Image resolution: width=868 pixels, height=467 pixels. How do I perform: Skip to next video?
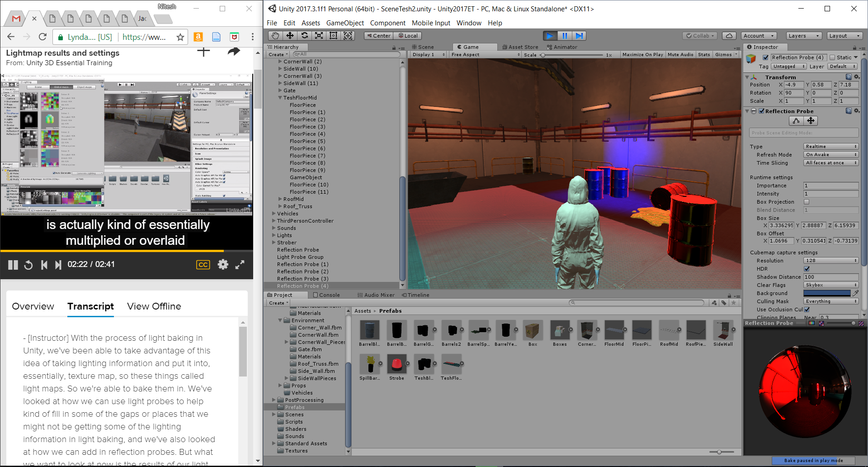click(58, 265)
